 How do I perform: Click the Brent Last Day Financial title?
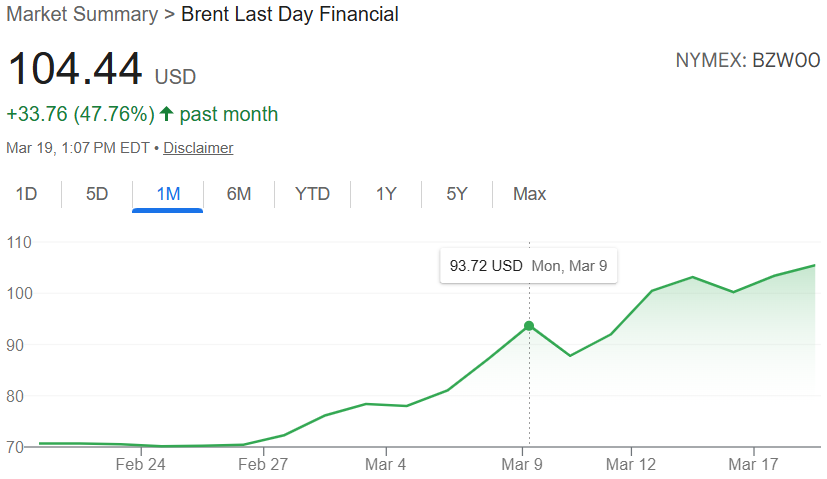pos(290,14)
